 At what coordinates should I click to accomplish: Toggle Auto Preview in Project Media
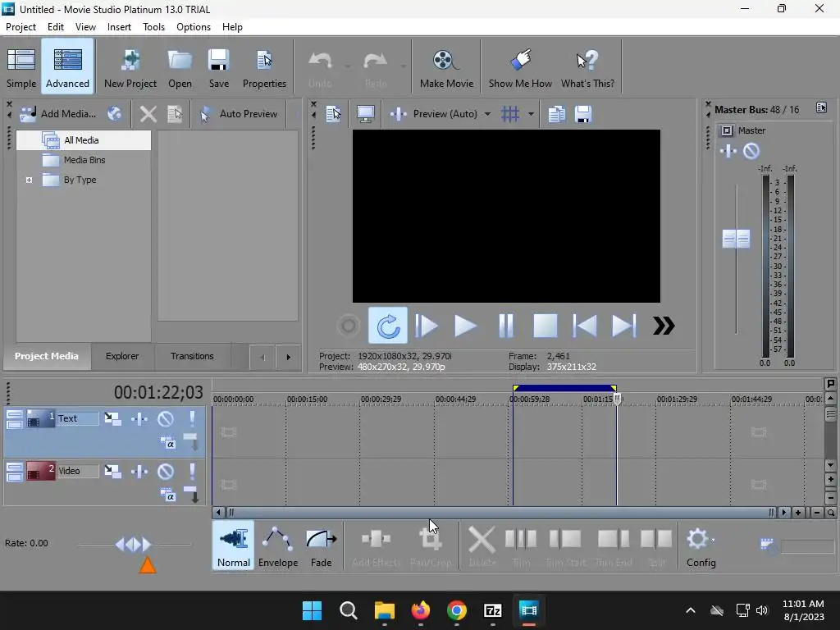(x=239, y=113)
